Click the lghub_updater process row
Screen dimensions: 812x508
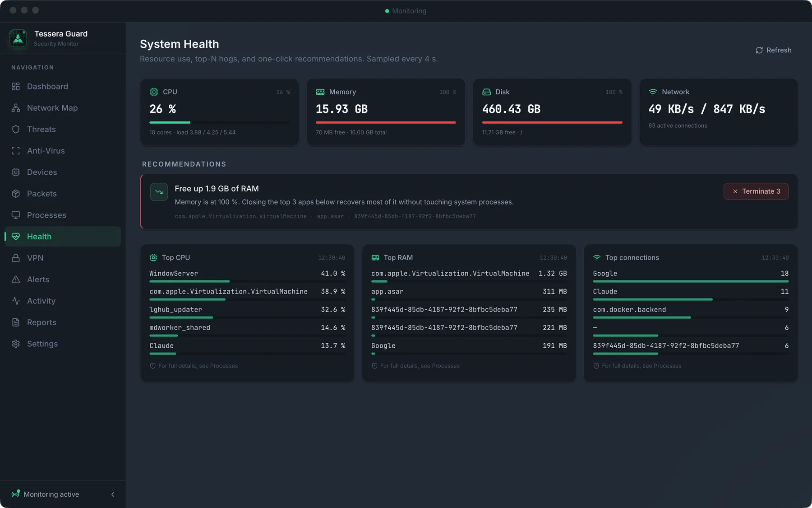tap(247, 312)
